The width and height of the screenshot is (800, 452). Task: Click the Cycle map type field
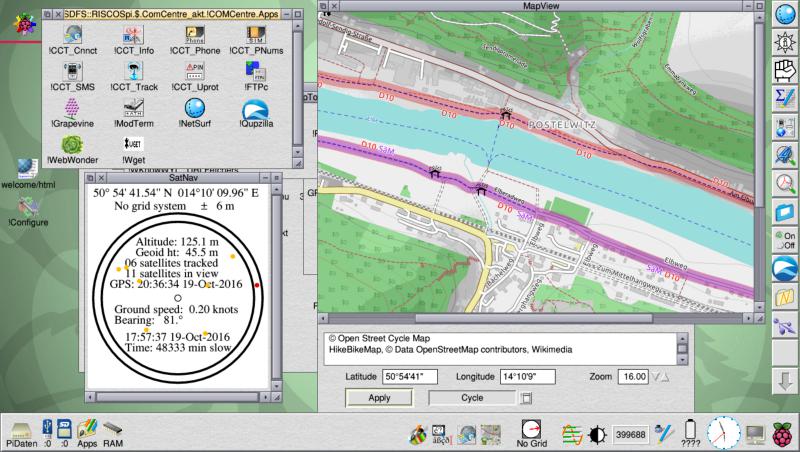pos(472,397)
